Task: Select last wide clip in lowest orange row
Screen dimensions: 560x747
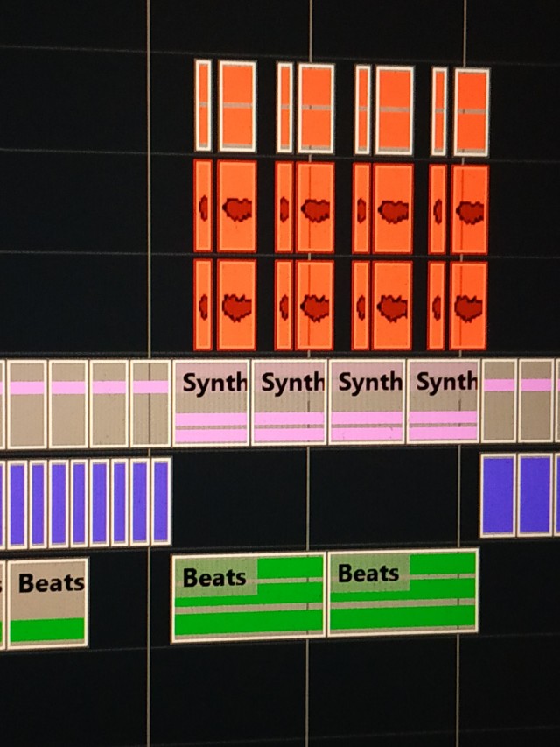Action: 469,307
